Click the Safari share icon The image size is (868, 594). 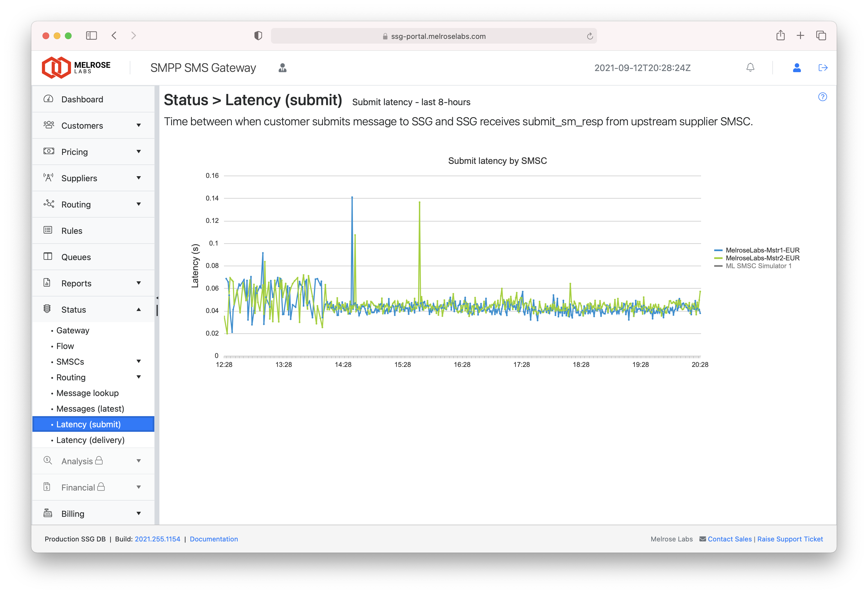click(780, 36)
